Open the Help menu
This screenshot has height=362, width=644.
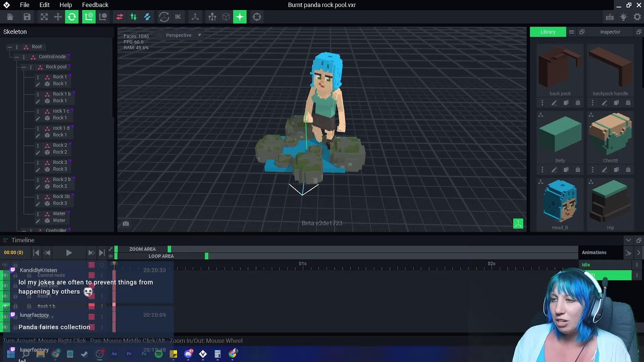[x=66, y=5]
